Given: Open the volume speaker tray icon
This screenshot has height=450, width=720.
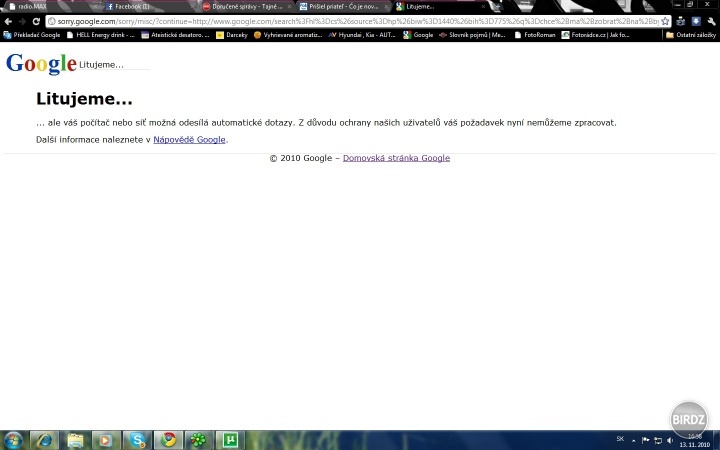Looking at the screenshot, I should [x=670, y=440].
